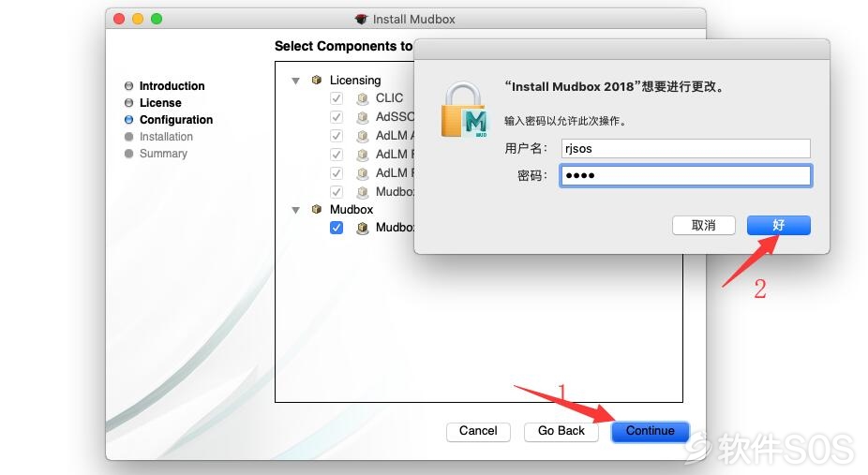Minimize the Install Mudbox window

138,19
